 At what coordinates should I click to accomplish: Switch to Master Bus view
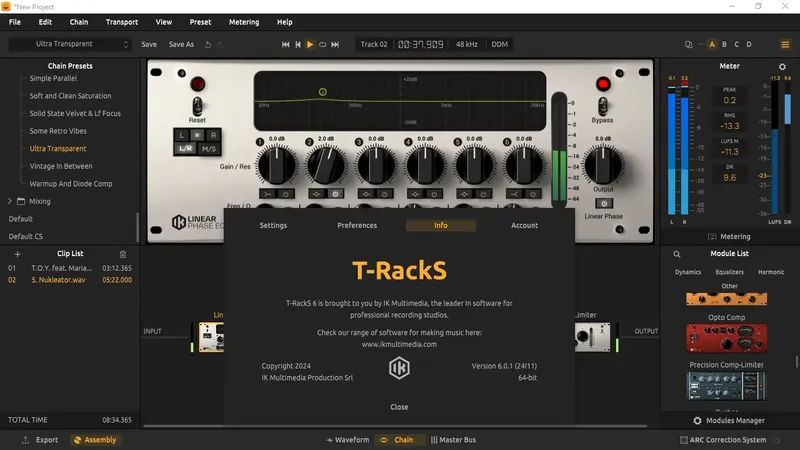[454, 440]
